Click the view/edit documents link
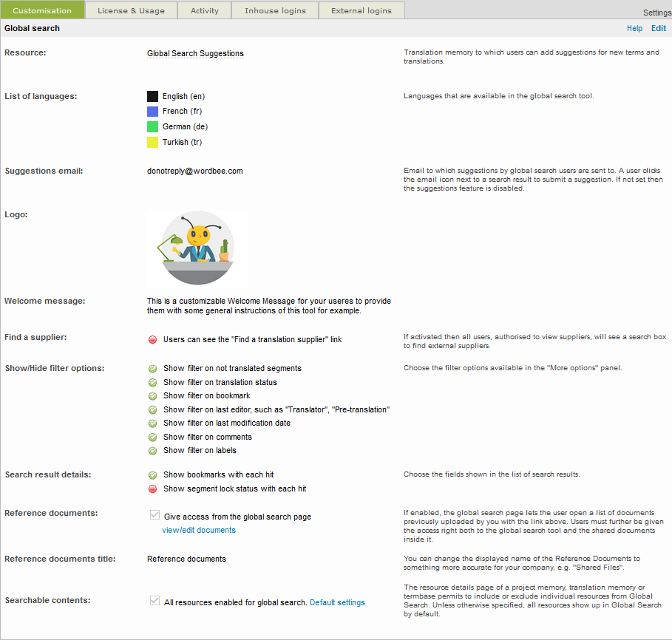The image size is (672, 640). click(199, 530)
